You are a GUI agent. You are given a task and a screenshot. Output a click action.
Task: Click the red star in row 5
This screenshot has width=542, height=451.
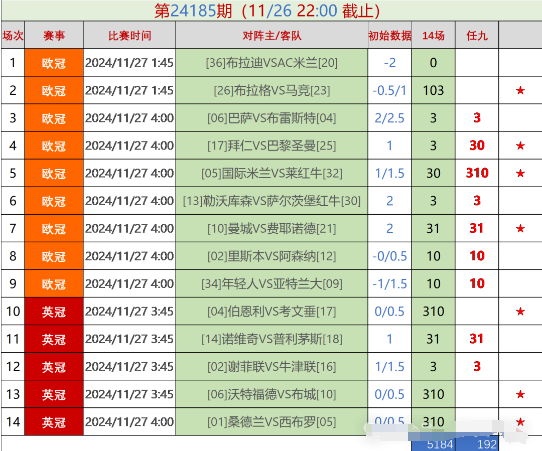pos(520,173)
